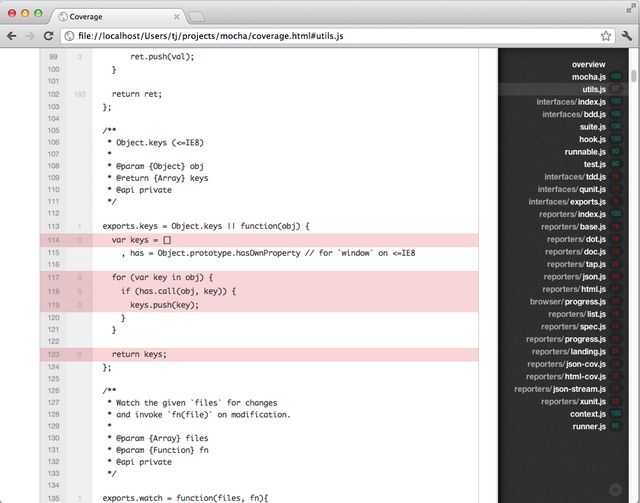Open the Chrome wrench settings menu
640x503 pixels.
pyautogui.click(x=625, y=36)
